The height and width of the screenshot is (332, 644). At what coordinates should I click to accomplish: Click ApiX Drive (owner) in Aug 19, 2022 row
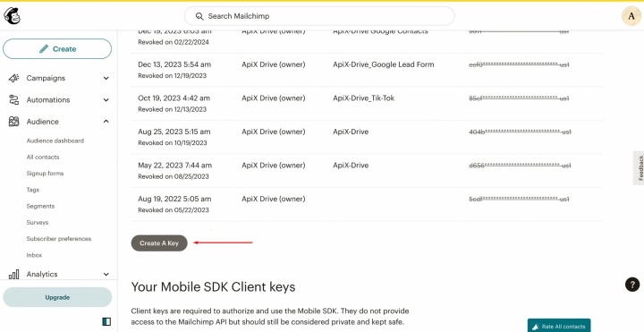tap(274, 199)
